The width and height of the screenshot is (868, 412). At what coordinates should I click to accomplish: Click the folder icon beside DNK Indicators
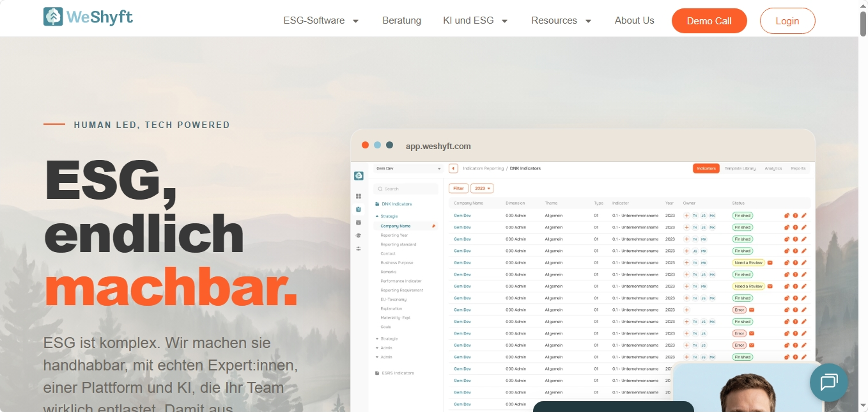[377, 204]
